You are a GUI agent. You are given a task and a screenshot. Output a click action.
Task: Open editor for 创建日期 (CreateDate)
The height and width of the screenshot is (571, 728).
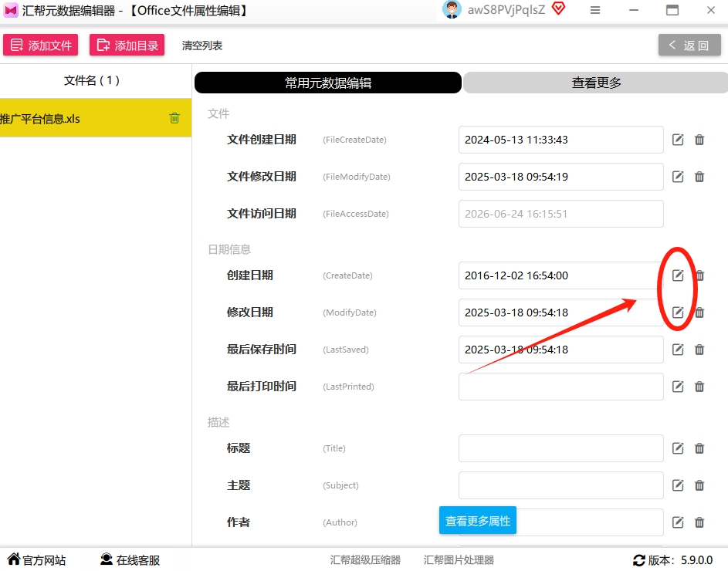678,275
